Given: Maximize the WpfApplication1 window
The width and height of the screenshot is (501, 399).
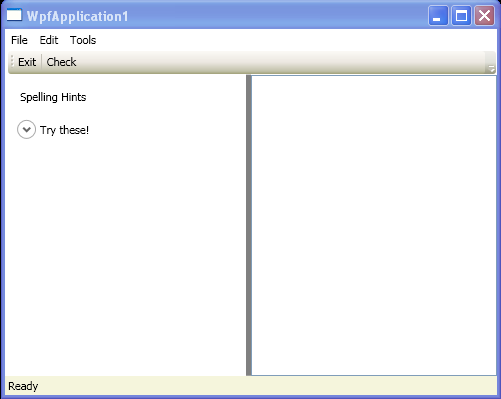Looking at the screenshot, I should [x=461, y=15].
